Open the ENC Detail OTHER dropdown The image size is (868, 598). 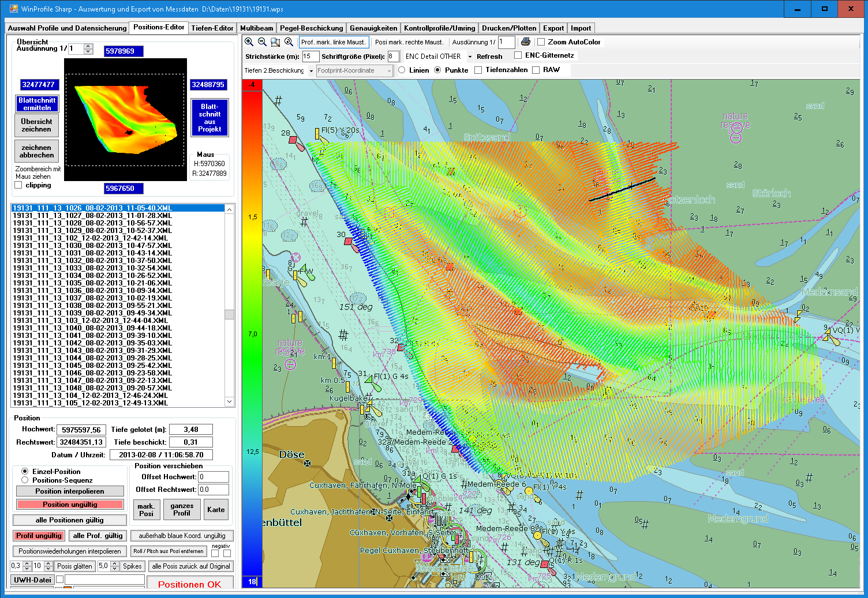coord(470,57)
